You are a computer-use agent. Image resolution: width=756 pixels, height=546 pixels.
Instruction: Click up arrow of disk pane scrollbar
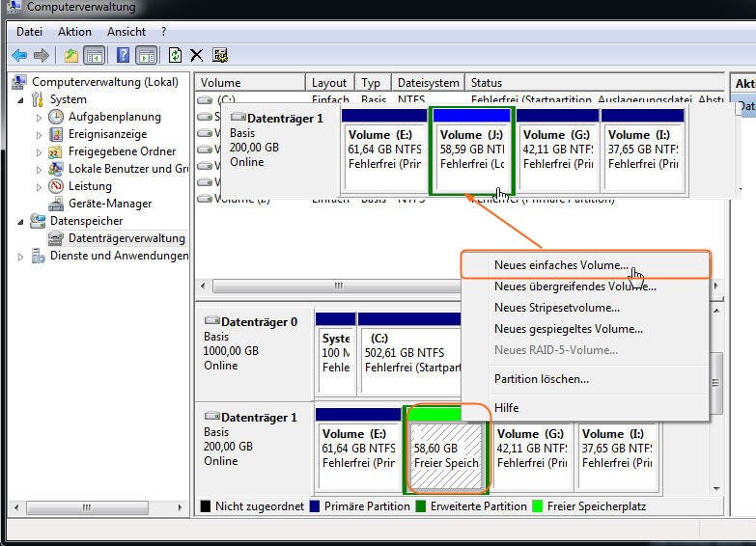point(716,311)
